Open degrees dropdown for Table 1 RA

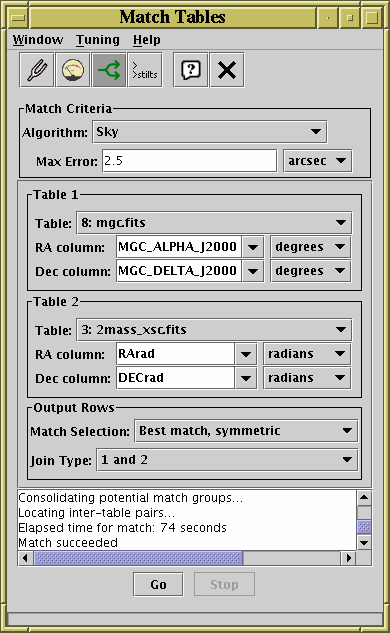coord(310,247)
